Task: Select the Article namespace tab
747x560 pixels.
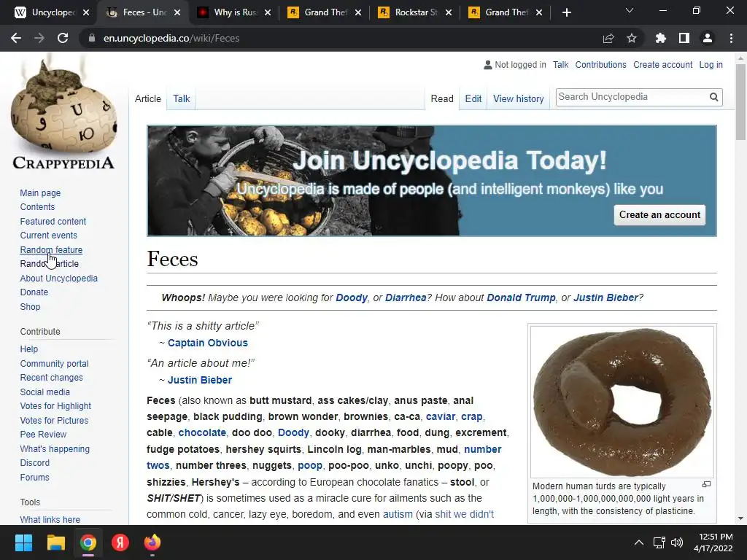Action: click(147, 98)
